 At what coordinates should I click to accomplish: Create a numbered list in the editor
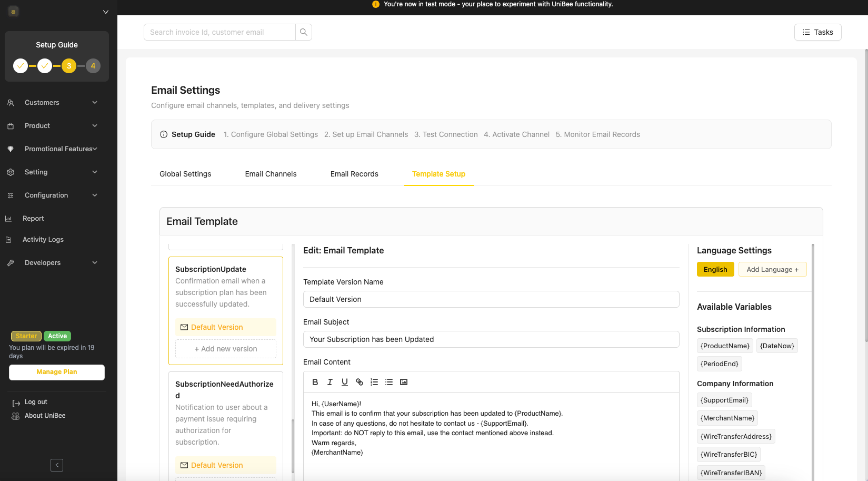[374, 382]
